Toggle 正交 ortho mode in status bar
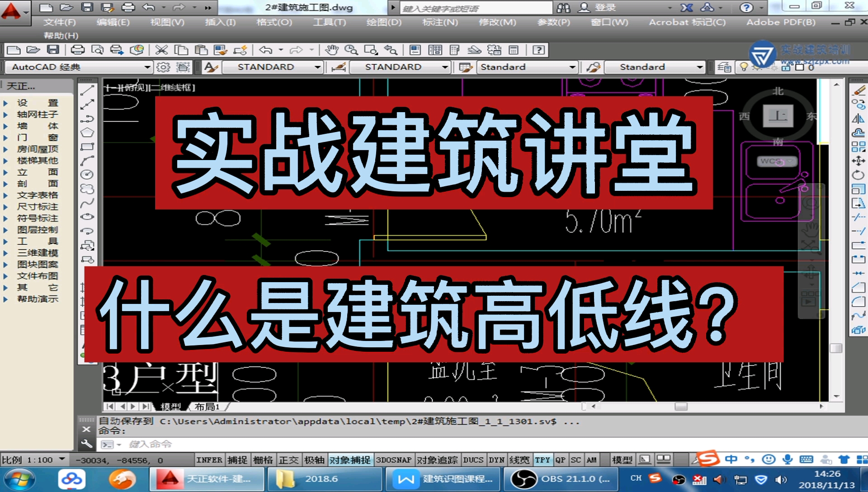Viewport: 868px width, 492px height. pyautogui.click(x=288, y=460)
